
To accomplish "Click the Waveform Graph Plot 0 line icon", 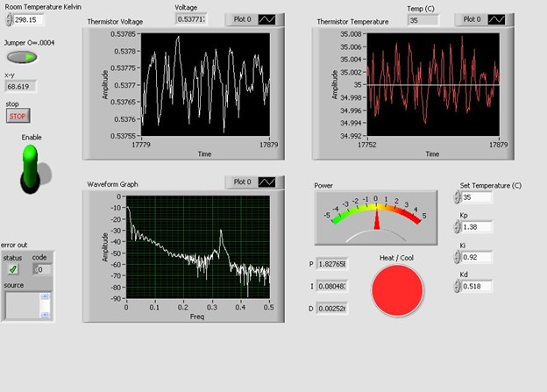I will (x=267, y=182).
